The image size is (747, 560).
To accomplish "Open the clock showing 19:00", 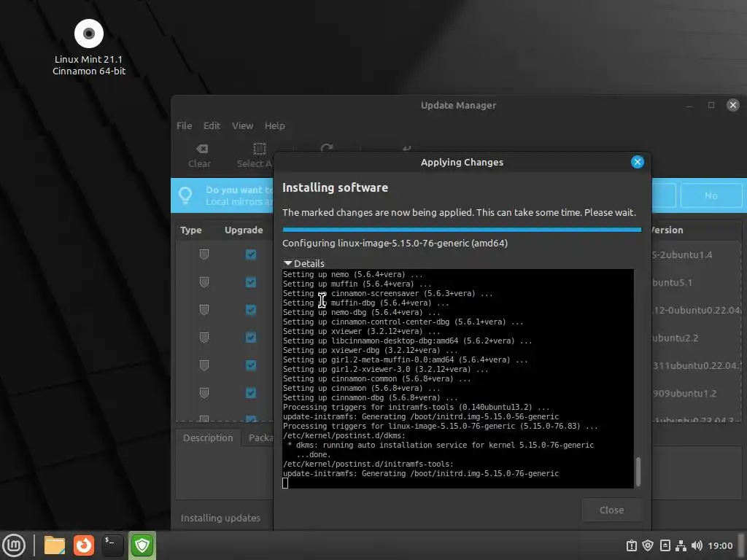I will point(720,545).
